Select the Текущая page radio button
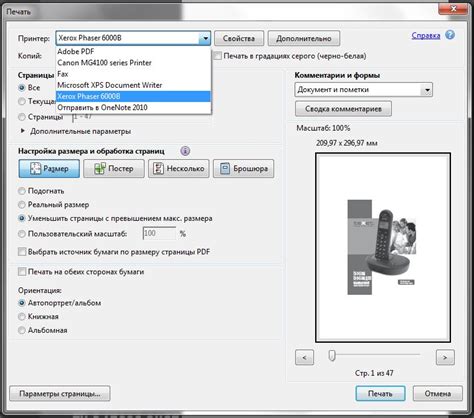Viewport: 474px width, 418px height. point(22,101)
